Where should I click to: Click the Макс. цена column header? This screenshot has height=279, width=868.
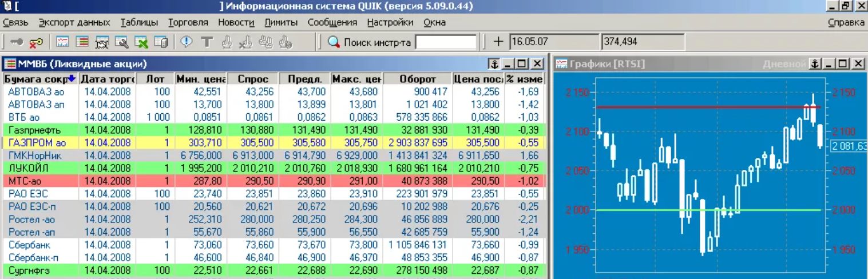(x=357, y=79)
